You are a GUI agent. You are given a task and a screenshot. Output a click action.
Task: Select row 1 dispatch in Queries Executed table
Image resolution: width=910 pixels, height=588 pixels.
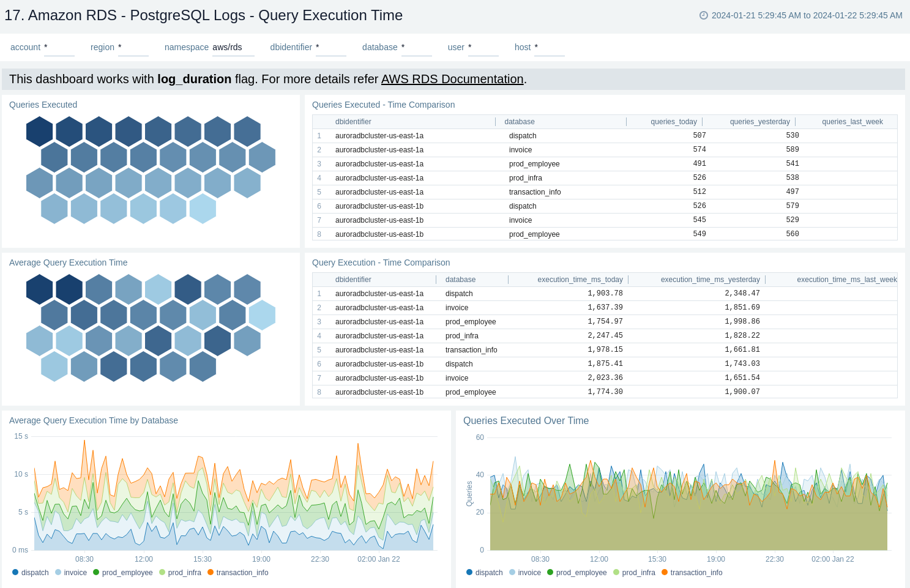[523, 135]
